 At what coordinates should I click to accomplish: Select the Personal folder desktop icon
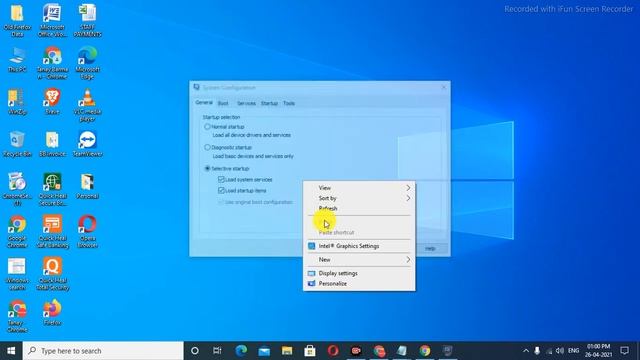tap(87, 186)
